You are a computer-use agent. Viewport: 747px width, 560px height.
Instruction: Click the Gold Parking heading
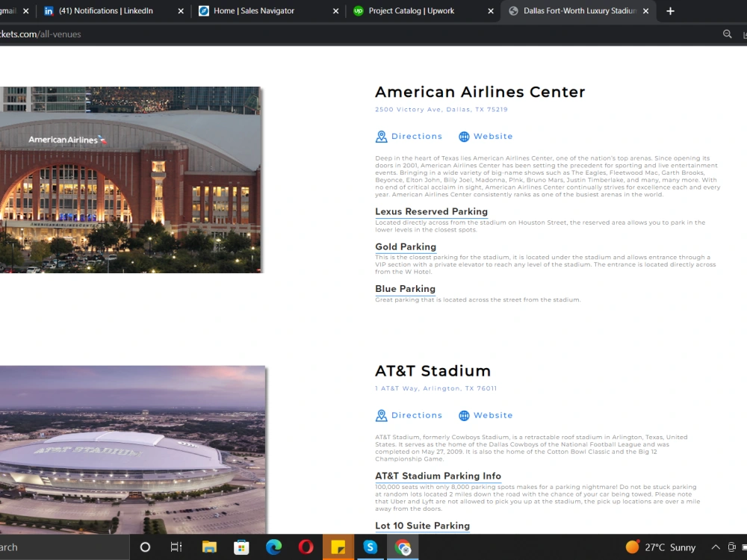(406, 246)
